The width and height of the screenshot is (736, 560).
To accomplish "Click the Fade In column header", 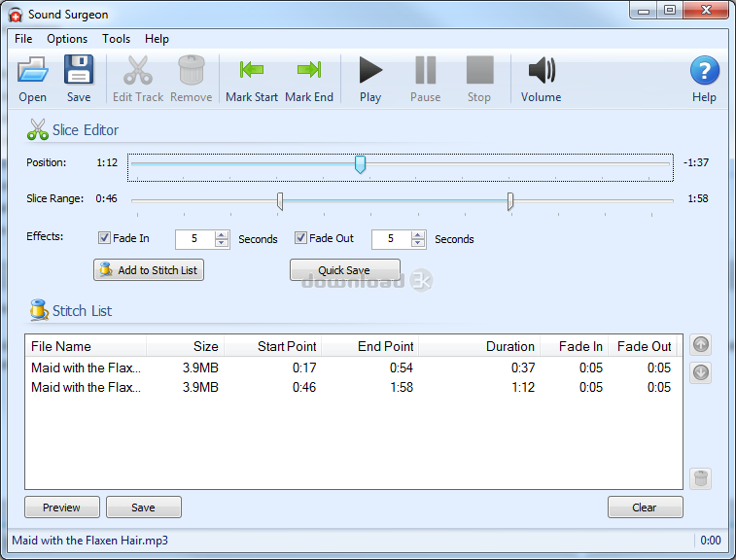I will pyautogui.click(x=574, y=346).
